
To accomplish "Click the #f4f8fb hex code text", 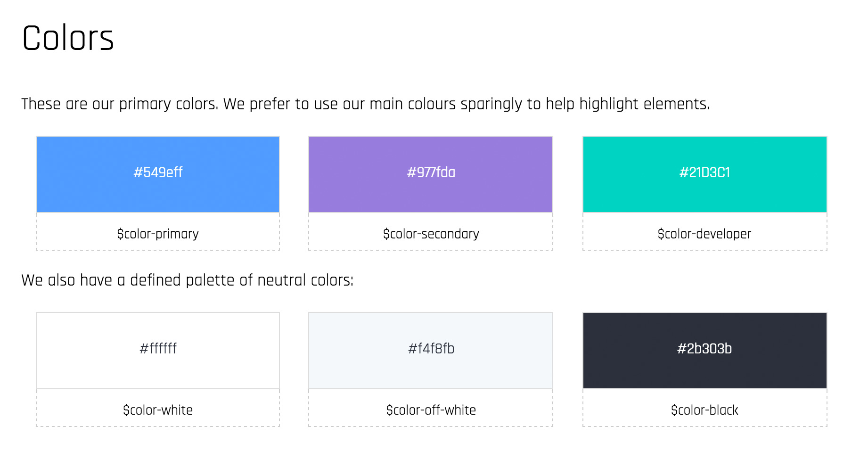I will (x=431, y=349).
